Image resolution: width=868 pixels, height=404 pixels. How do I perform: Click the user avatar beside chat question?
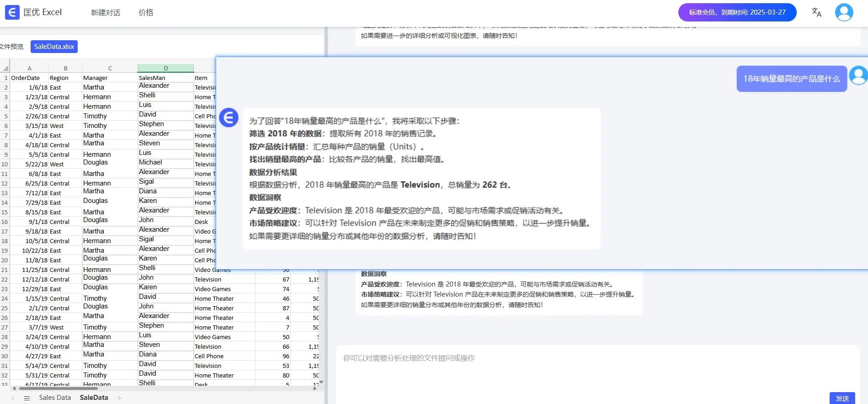(x=858, y=76)
